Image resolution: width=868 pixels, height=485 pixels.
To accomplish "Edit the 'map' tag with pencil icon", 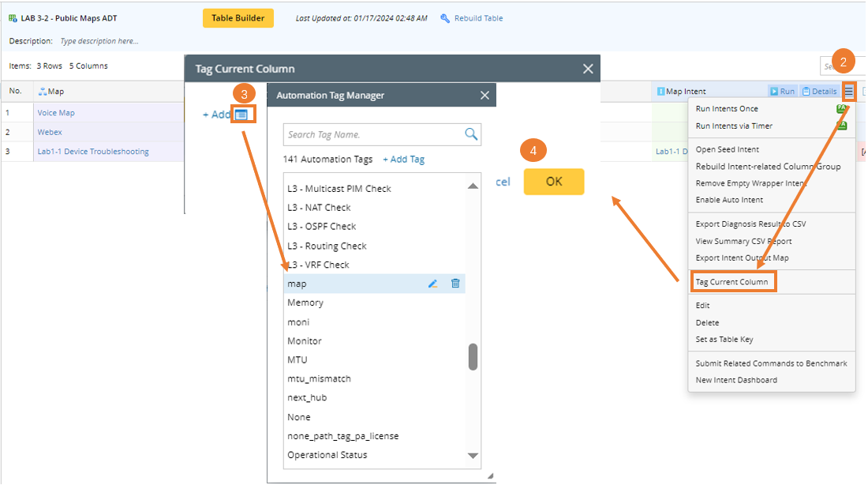I will tap(432, 284).
